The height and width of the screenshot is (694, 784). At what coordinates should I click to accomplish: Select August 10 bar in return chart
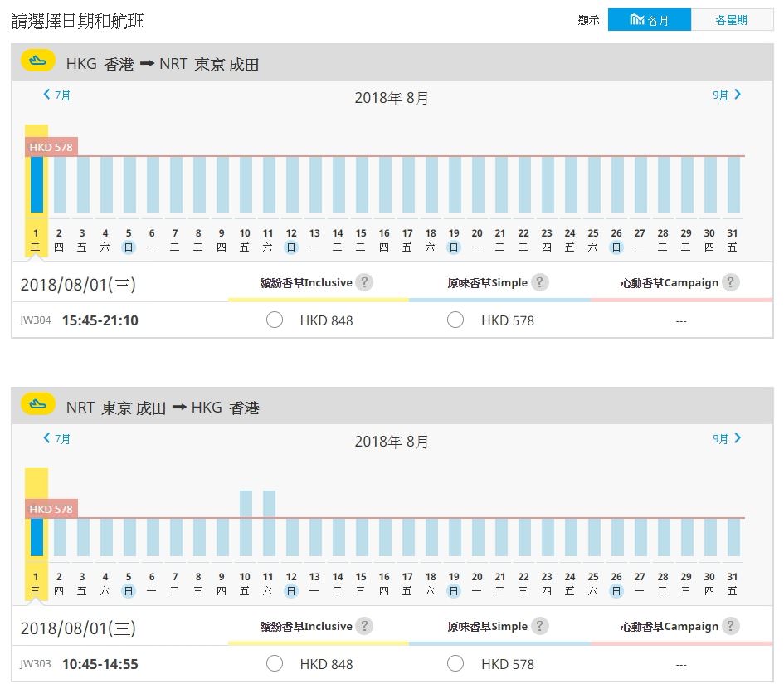point(246,523)
